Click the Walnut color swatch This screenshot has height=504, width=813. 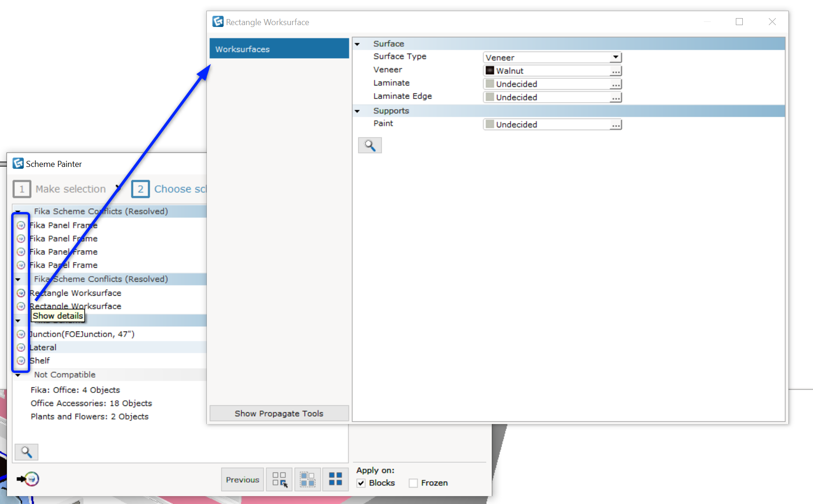click(489, 70)
